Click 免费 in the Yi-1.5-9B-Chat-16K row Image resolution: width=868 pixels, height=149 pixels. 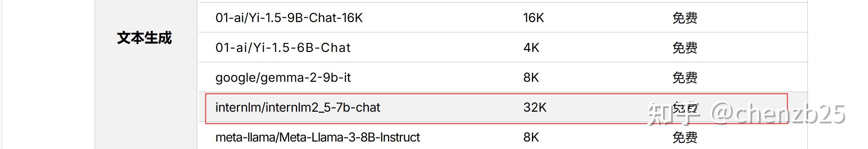[684, 18]
